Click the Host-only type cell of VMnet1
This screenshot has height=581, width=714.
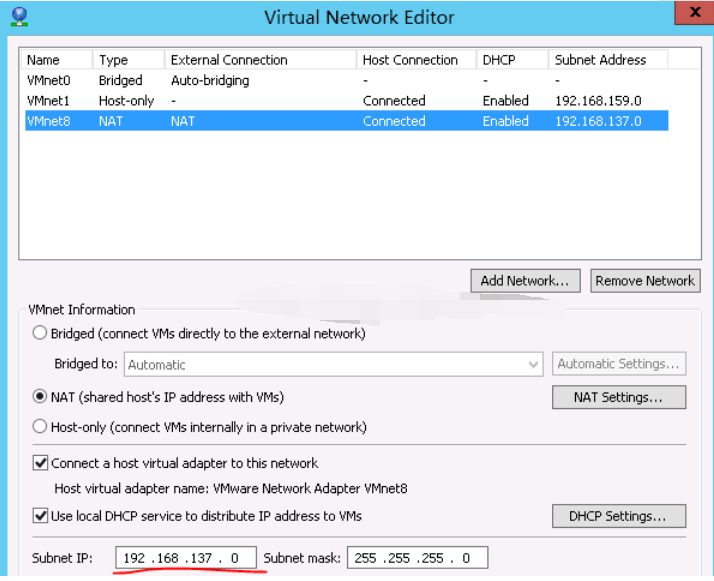[x=127, y=101]
